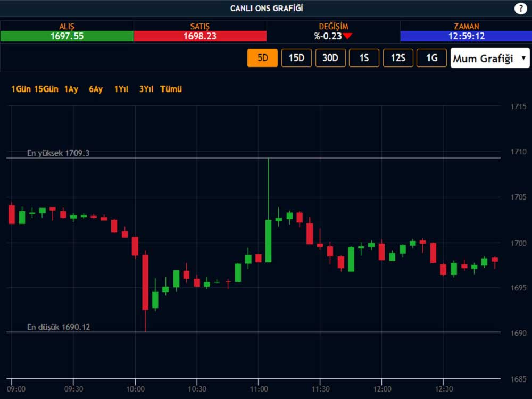
Task: Switch range to 3Yıl
Action: [146, 89]
